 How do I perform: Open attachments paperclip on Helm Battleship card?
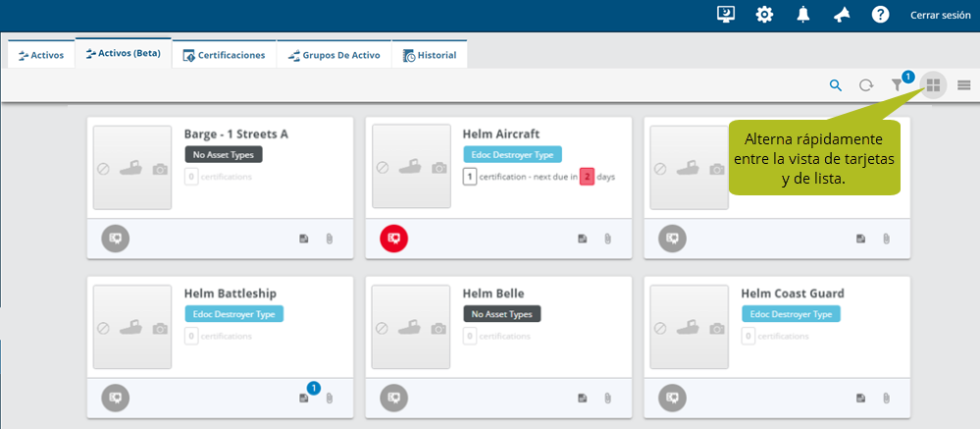330,398
